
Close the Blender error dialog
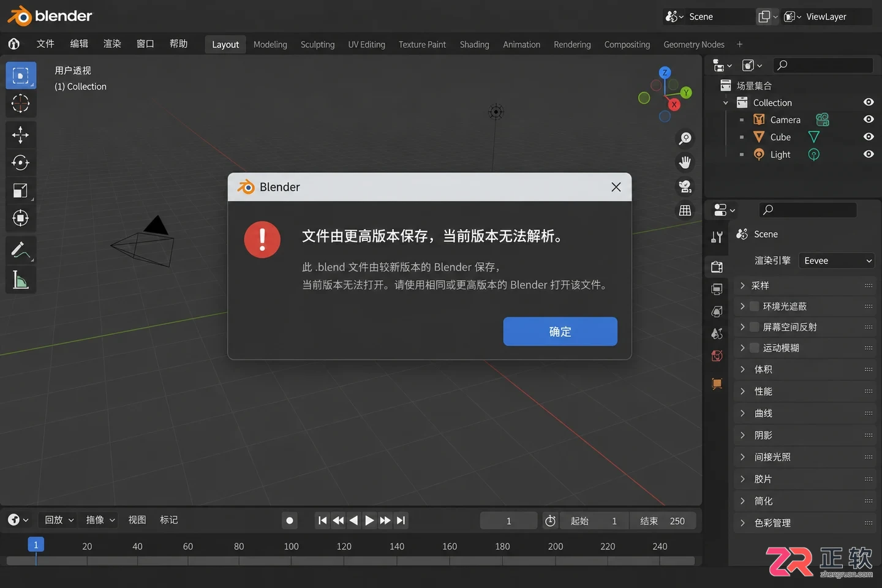pyautogui.click(x=616, y=187)
